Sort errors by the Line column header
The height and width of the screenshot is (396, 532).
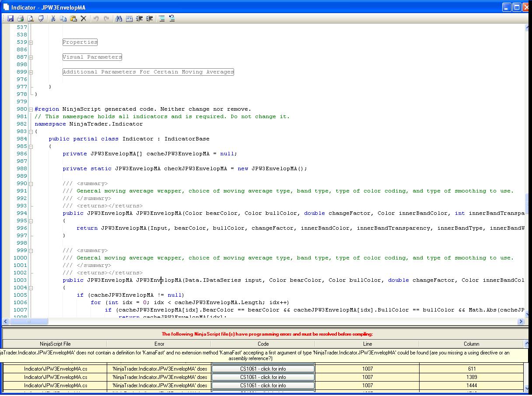(x=367, y=344)
